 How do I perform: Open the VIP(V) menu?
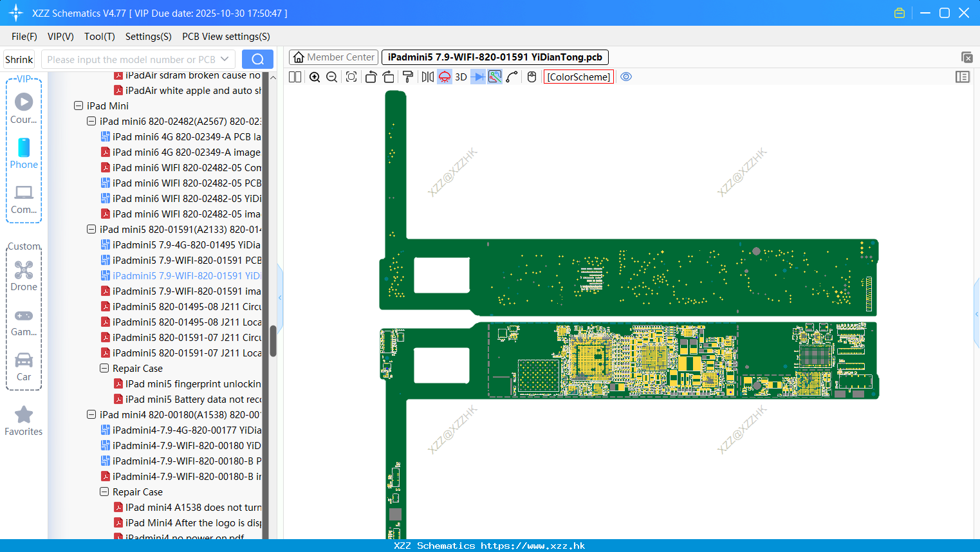tap(60, 37)
